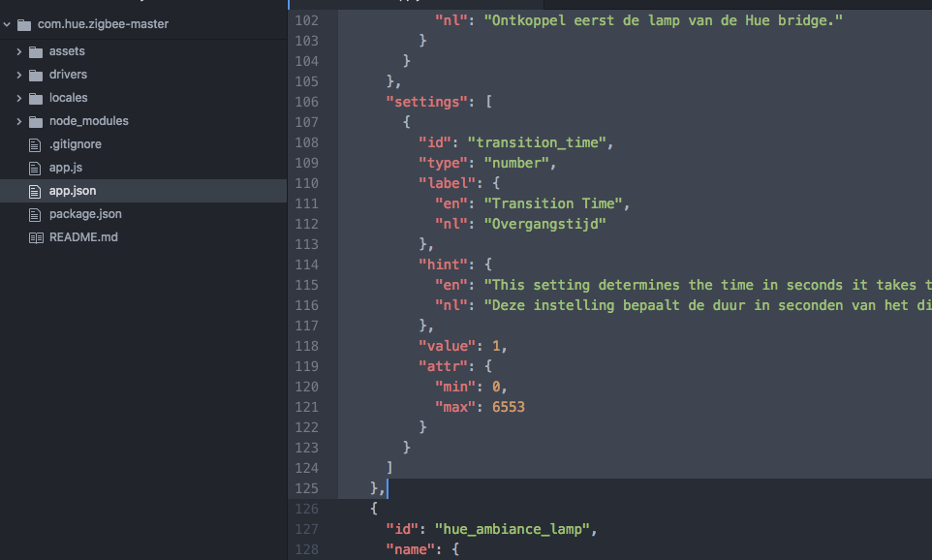Open the app.json file
This screenshot has width=932, height=560.
tap(73, 190)
